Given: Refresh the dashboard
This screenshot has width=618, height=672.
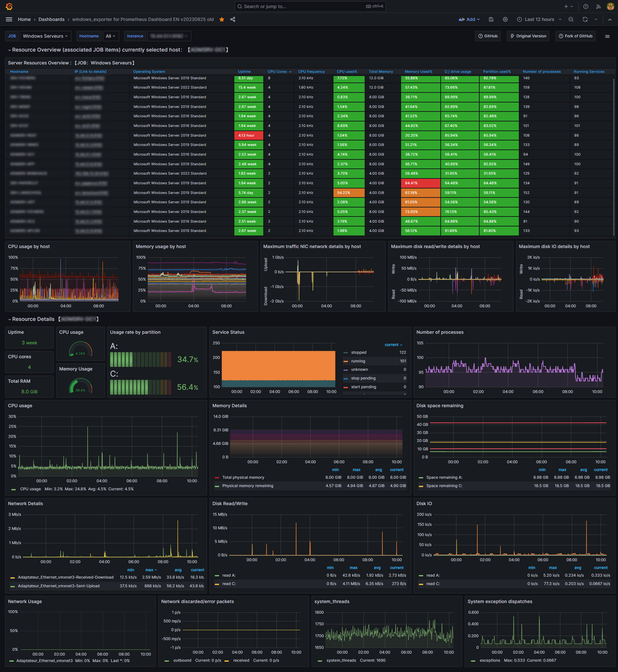Looking at the screenshot, I should coord(585,19).
